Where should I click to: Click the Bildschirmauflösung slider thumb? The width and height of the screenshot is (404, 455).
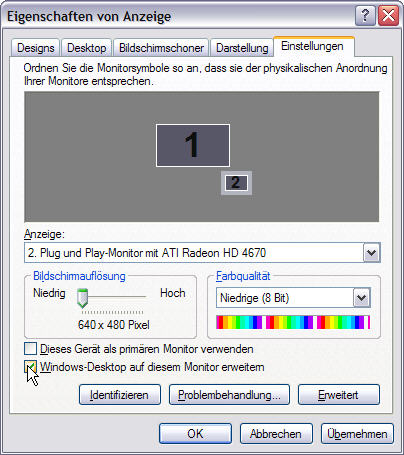[82, 298]
